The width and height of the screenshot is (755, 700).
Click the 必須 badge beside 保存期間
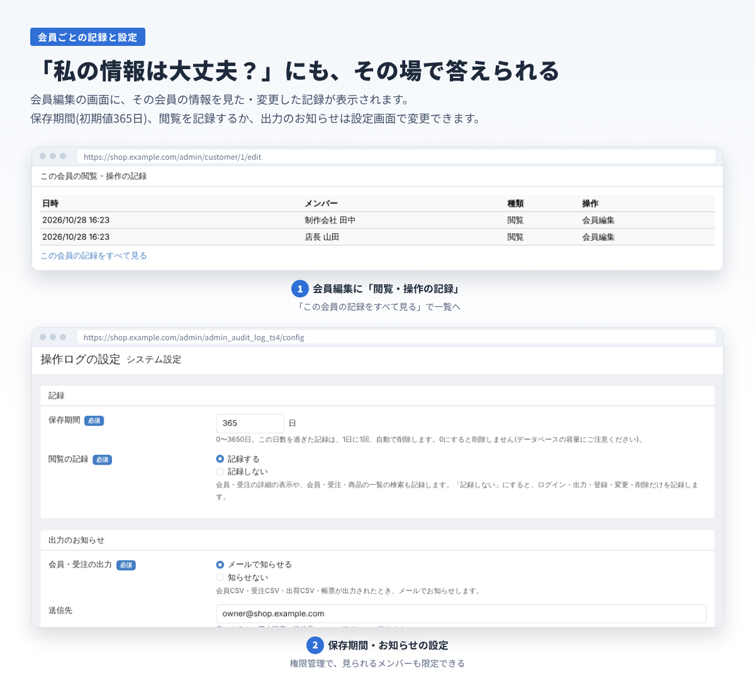94,421
